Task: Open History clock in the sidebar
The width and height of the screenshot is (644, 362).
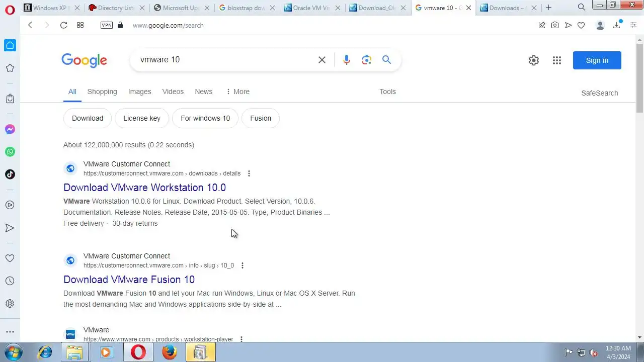Action: point(10,281)
